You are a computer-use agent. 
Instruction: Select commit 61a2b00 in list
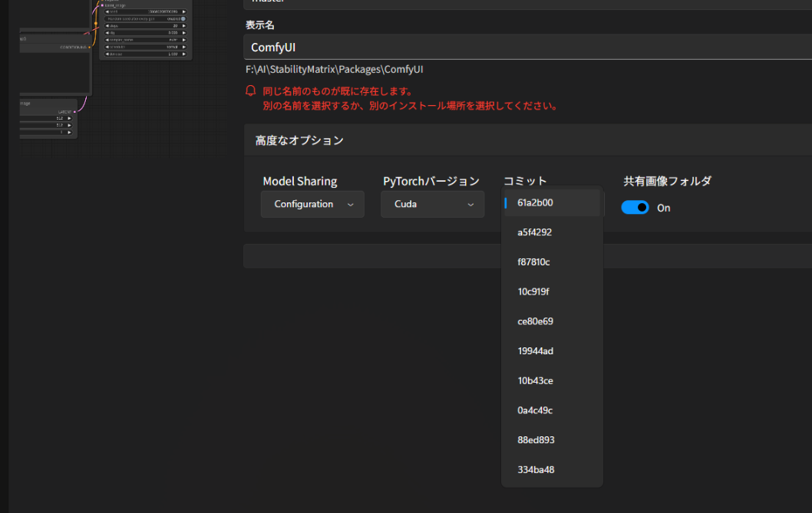pyautogui.click(x=552, y=203)
